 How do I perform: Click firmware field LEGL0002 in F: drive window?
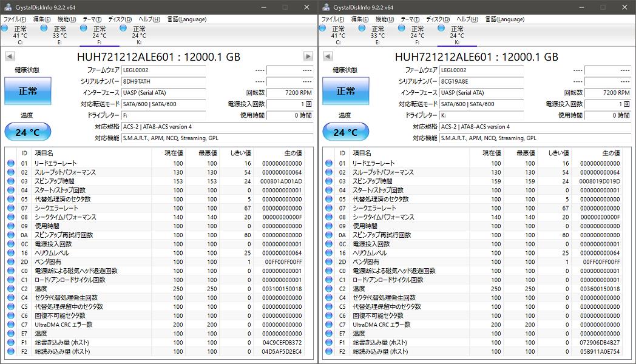pyautogui.click(x=163, y=70)
